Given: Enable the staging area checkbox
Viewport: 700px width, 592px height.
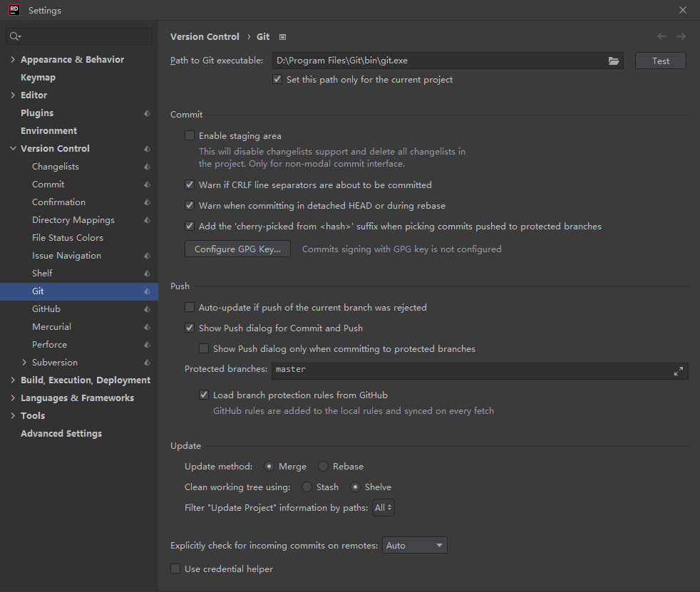Looking at the screenshot, I should (x=190, y=135).
